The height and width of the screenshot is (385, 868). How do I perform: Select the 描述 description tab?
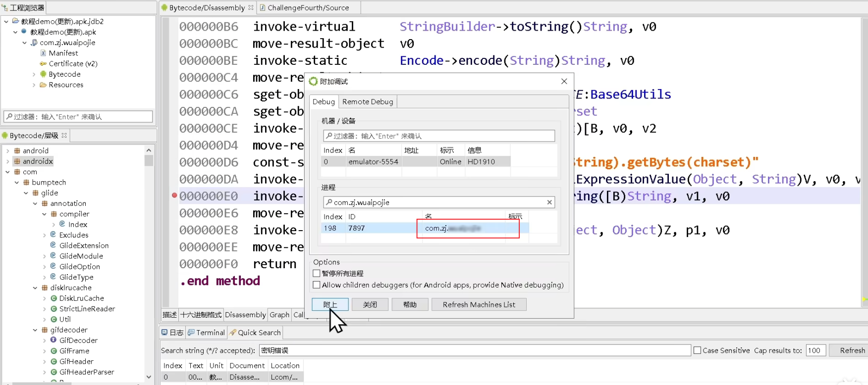click(x=170, y=315)
